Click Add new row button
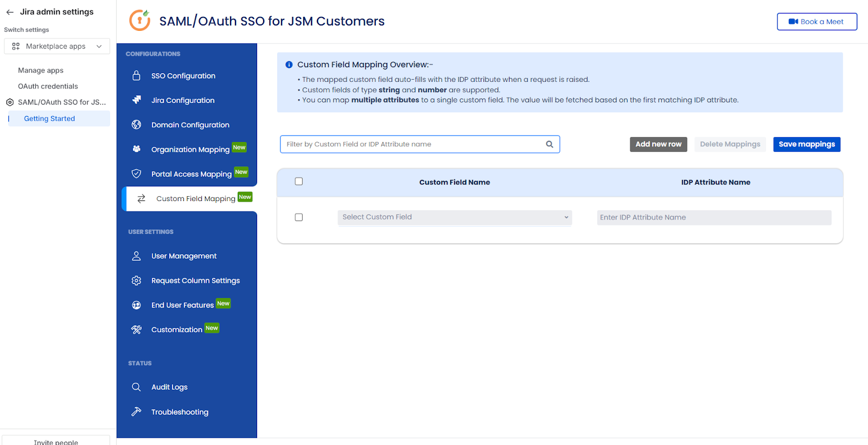Viewport: 868px width, 445px height. tap(659, 144)
